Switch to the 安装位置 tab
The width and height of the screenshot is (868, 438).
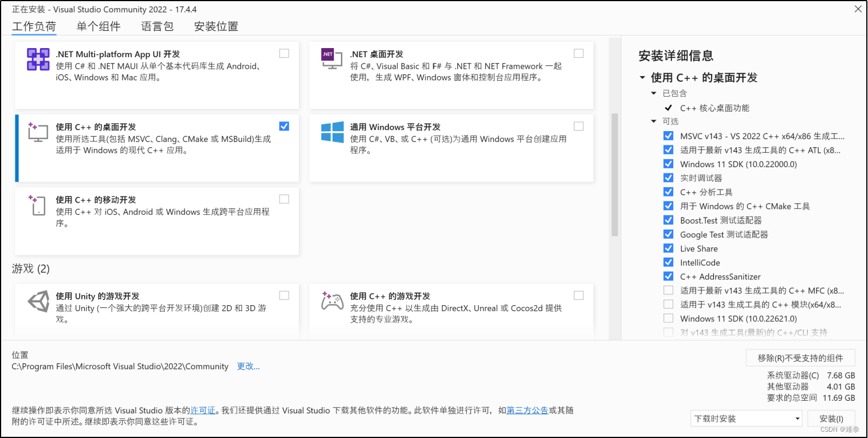(x=216, y=26)
